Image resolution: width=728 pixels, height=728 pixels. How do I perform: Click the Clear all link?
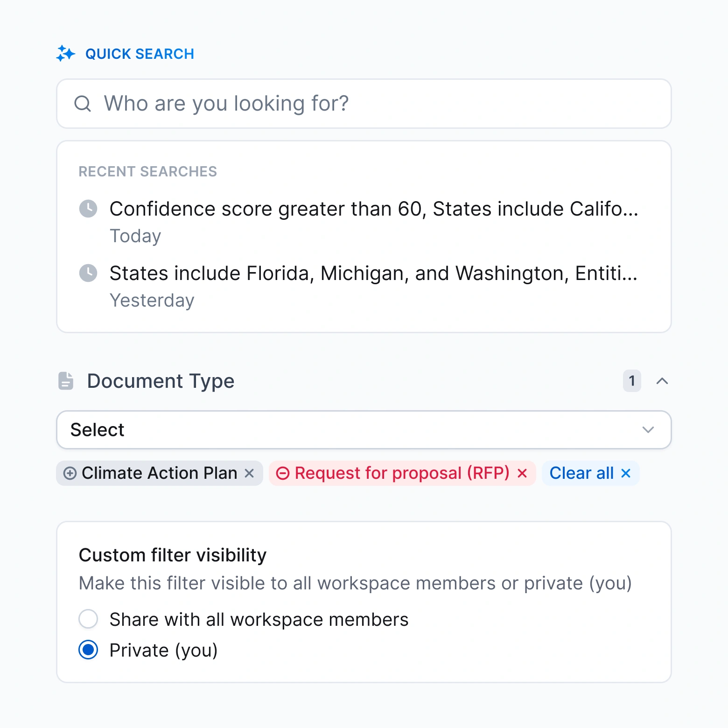(581, 473)
